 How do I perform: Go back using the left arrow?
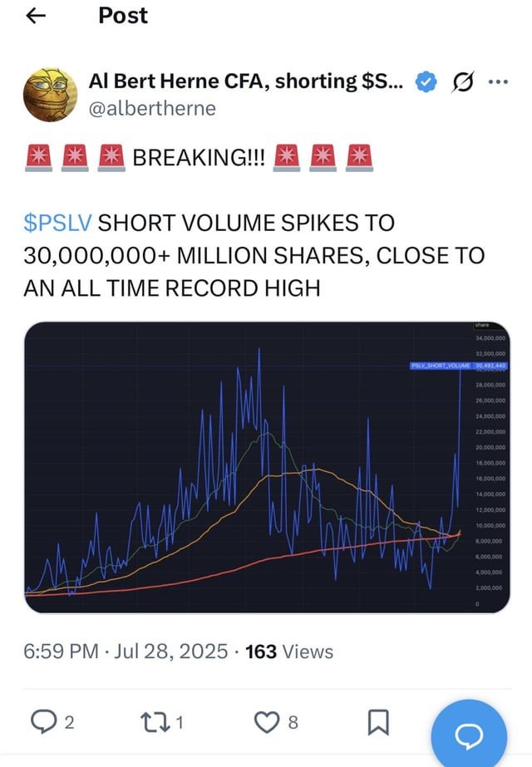click(x=36, y=16)
